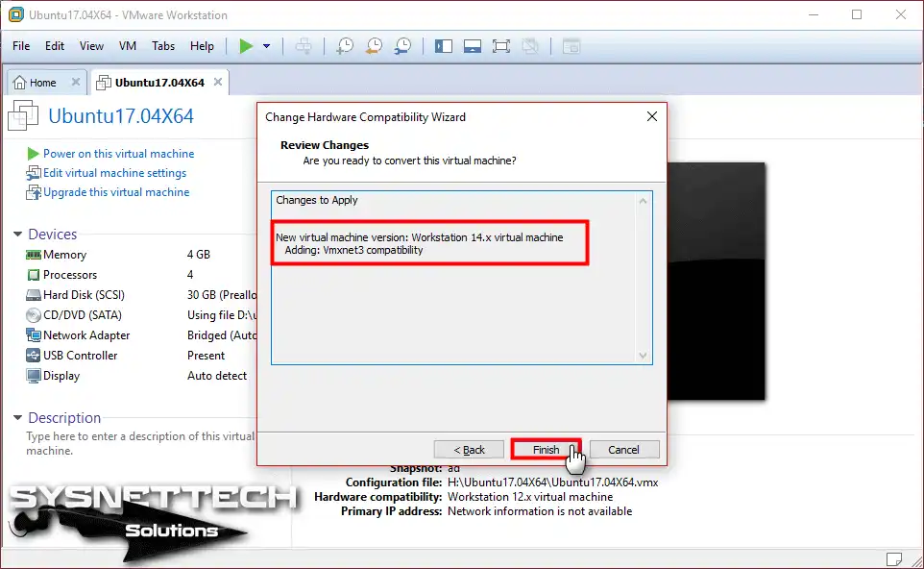The width and height of the screenshot is (924, 569).
Task: Open the VM menu
Action: [x=128, y=46]
